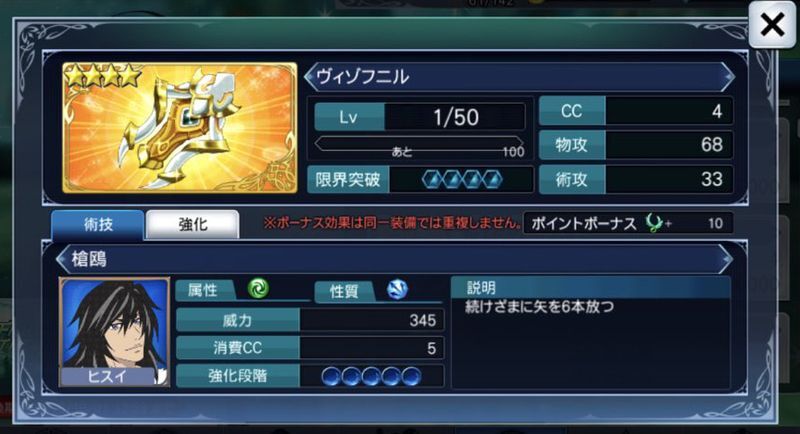This screenshot has height=434, width=800.
Task: Click the green wind 属性 element icon
Action: 258,289
